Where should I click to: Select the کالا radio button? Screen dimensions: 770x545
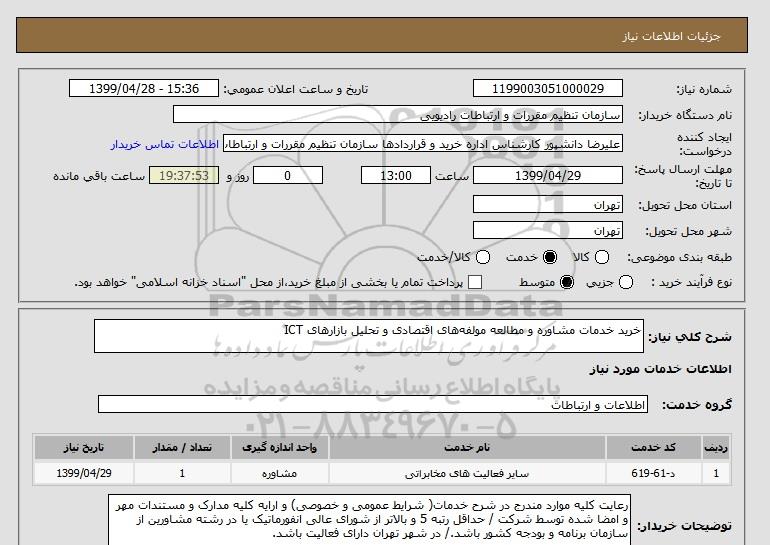coord(602,257)
